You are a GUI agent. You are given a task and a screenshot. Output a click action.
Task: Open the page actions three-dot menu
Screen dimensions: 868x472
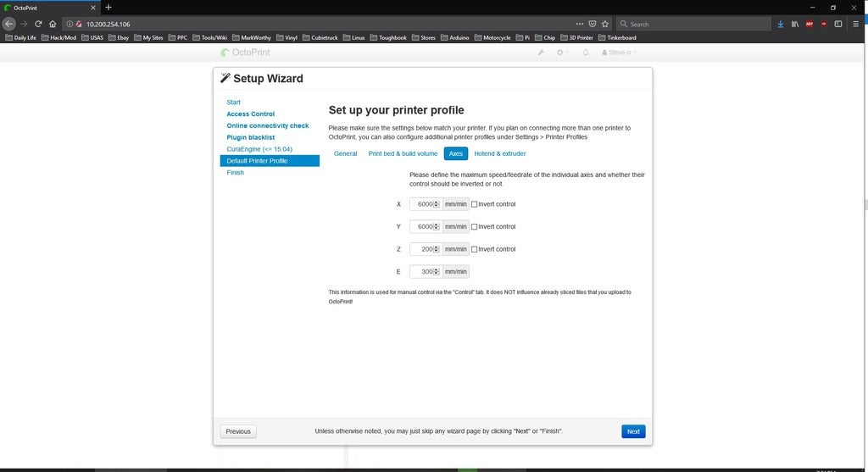click(580, 24)
